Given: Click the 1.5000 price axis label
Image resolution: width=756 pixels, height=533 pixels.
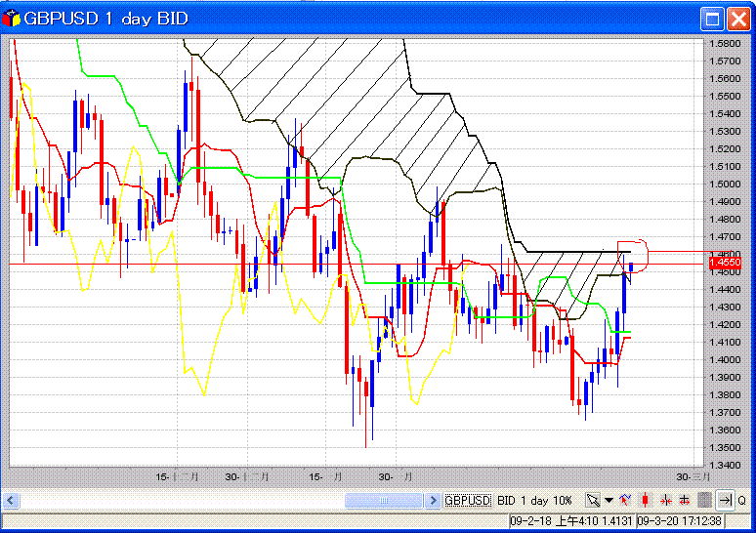Looking at the screenshot, I should (x=725, y=184).
